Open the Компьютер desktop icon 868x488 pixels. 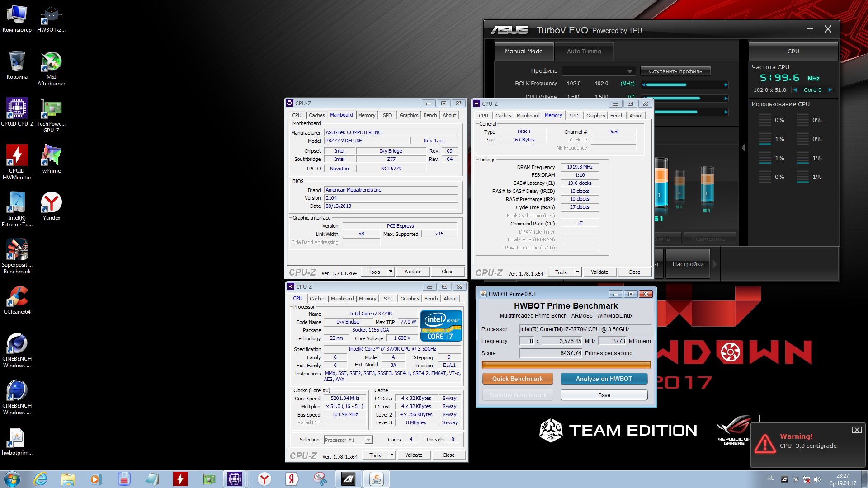[x=17, y=19]
